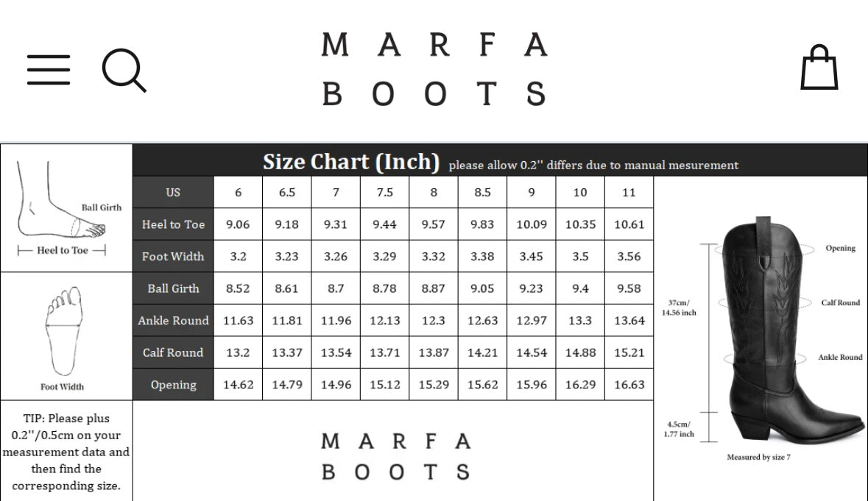Open the shopping bag cart
This screenshot has height=501, width=868.
[x=819, y=68]
